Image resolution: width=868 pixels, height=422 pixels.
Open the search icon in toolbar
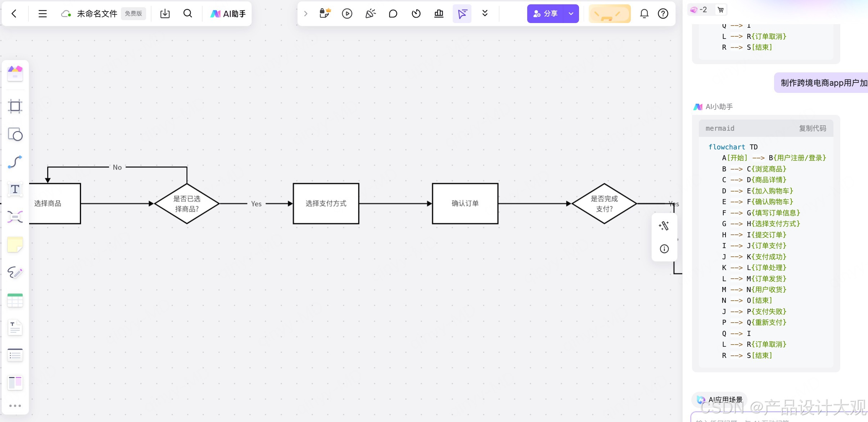(187, 14)
